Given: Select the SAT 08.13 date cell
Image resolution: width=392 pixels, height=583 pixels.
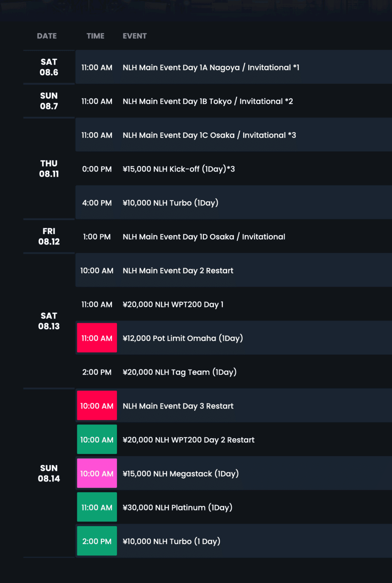Looking at the screenshot, I should coord(49,321).
